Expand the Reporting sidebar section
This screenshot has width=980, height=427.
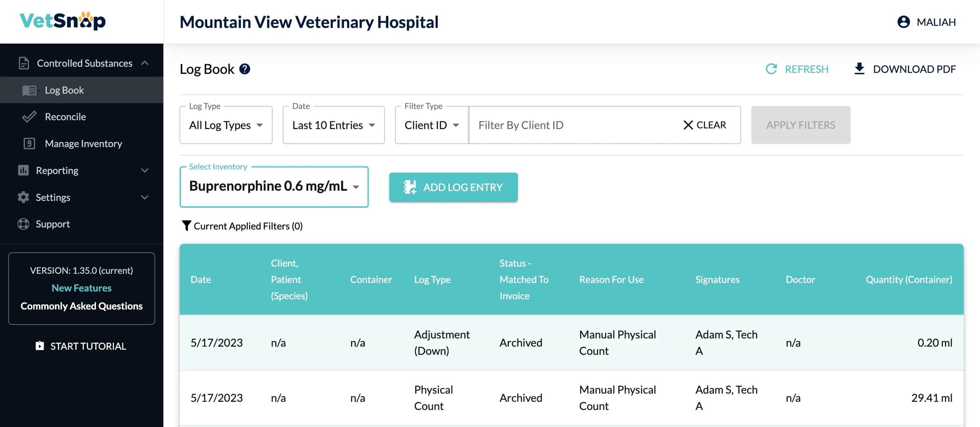(82, 170)
